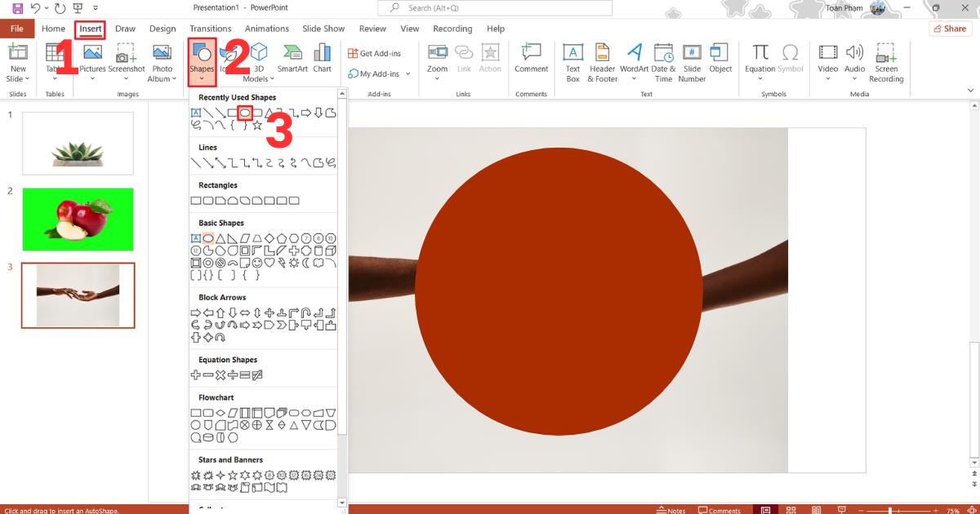Start a Screen Recording

point(886,63)
